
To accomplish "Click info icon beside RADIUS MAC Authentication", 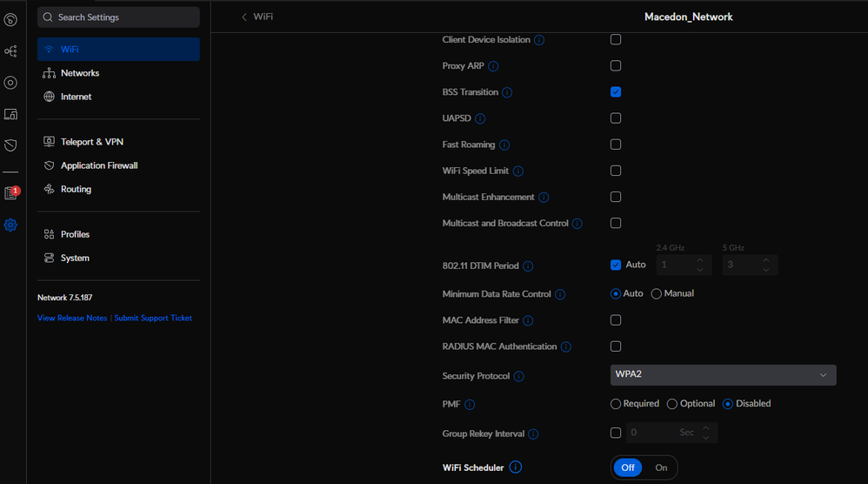I will pyautogui.click(x=565, y=346).
